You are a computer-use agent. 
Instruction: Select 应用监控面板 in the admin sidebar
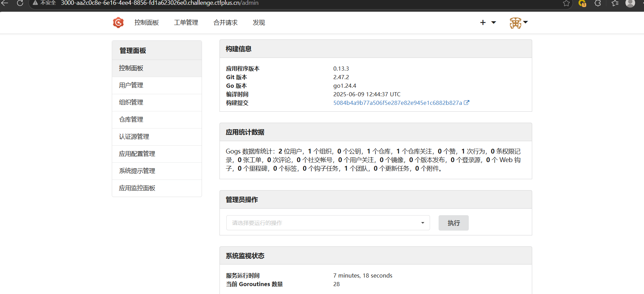point(157,188)
